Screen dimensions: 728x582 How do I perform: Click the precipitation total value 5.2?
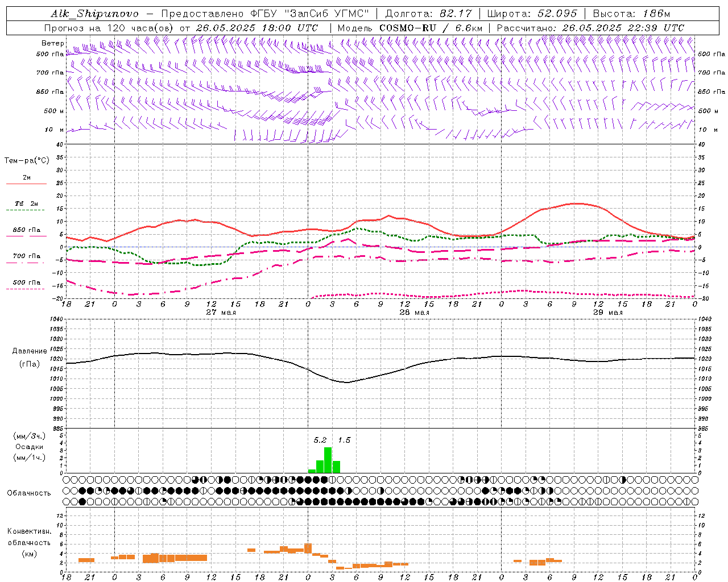tap(320, 440)
